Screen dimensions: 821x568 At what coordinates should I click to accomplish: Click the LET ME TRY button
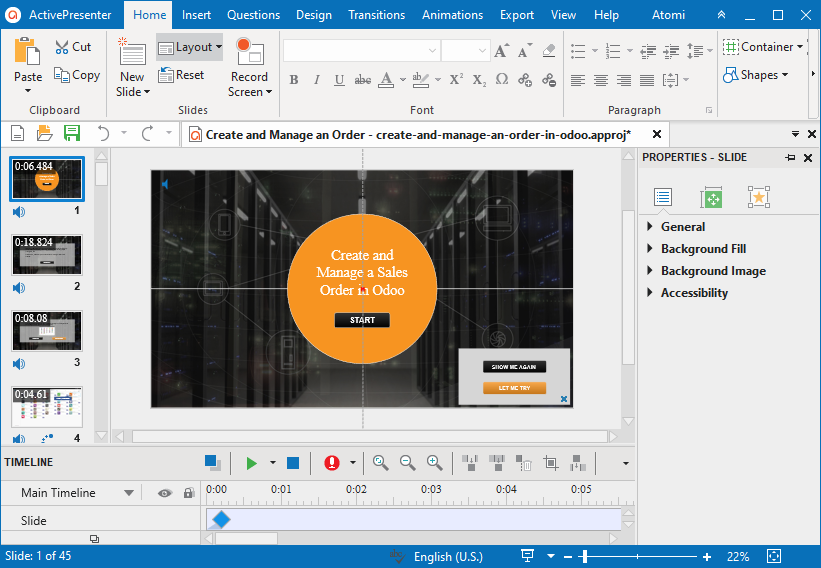pos(514,388)
